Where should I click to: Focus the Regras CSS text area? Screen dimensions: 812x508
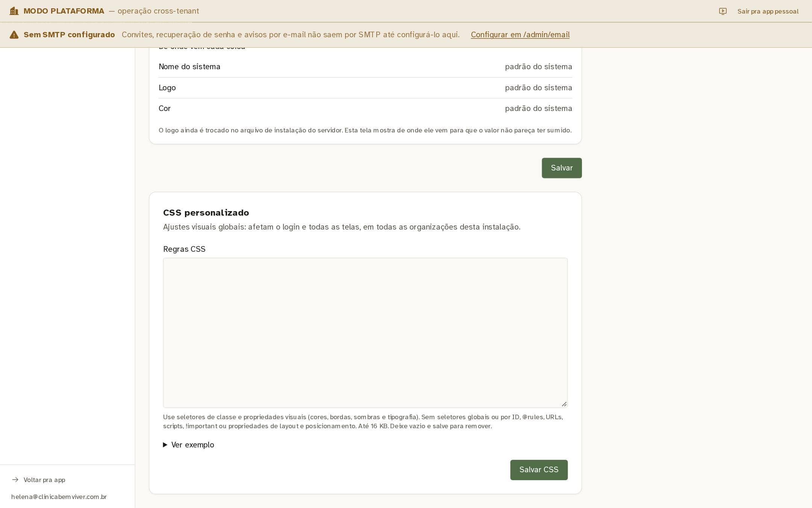(365, 333)
